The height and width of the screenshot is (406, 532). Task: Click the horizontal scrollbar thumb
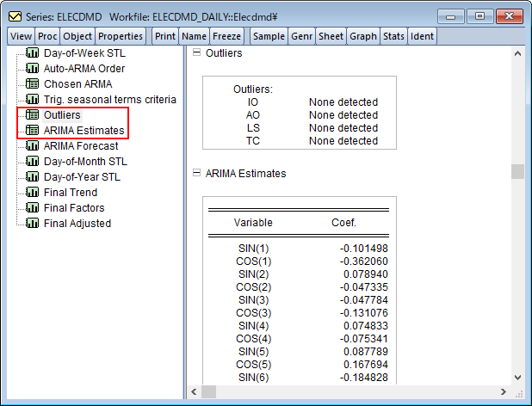tap(208, 391)
